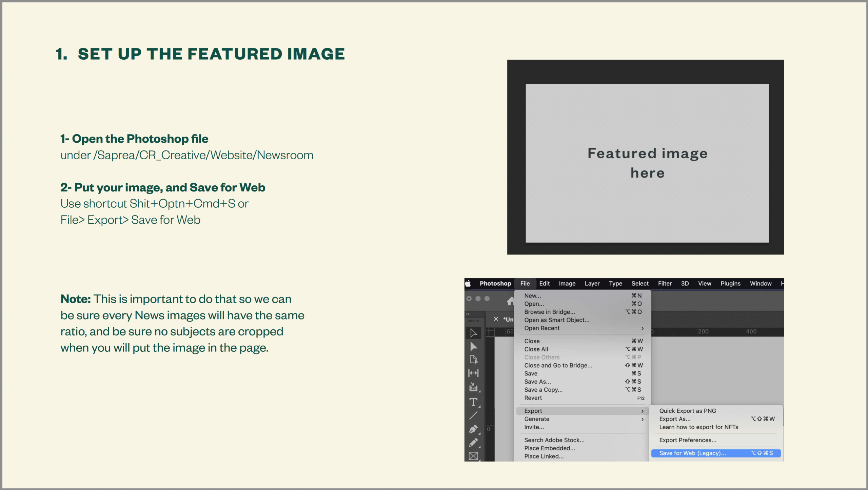Choose Quick Export as PNG

(716, 411)
